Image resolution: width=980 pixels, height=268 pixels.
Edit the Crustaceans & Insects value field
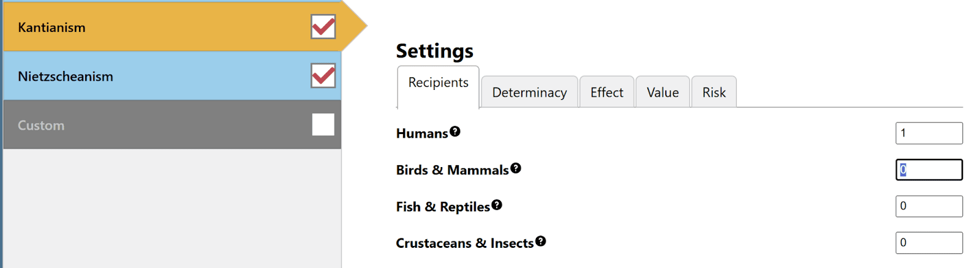929,243
